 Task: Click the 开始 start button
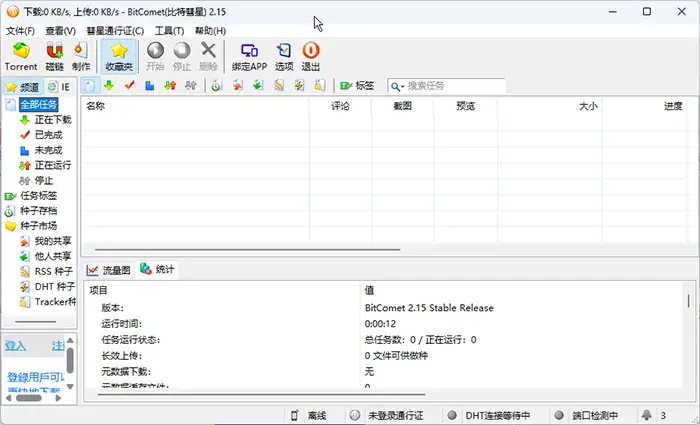[155, 56]
